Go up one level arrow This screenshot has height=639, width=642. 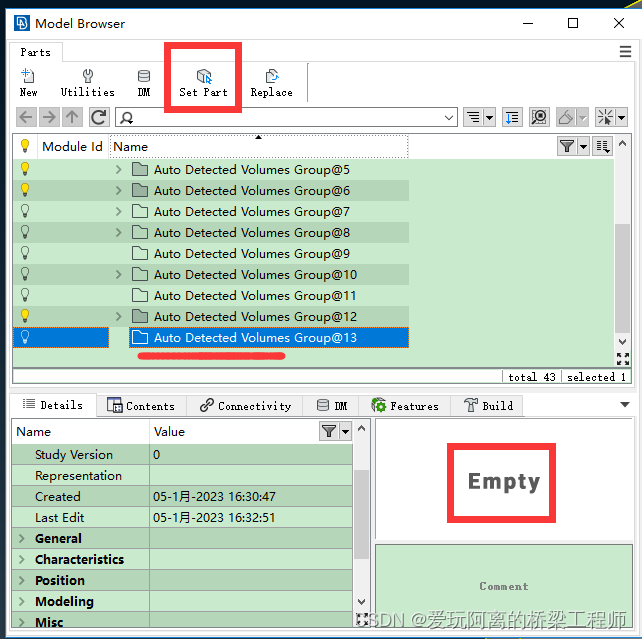[x=72, y=117]
